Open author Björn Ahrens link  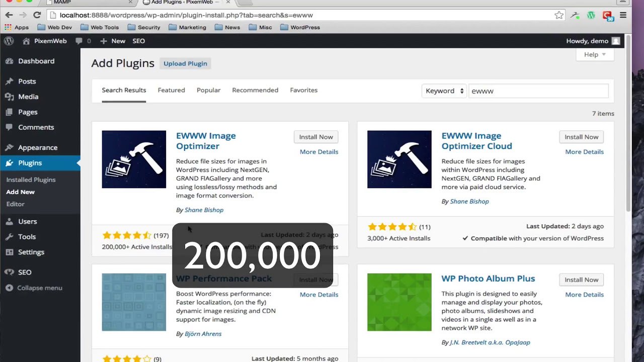pos(203,334)
